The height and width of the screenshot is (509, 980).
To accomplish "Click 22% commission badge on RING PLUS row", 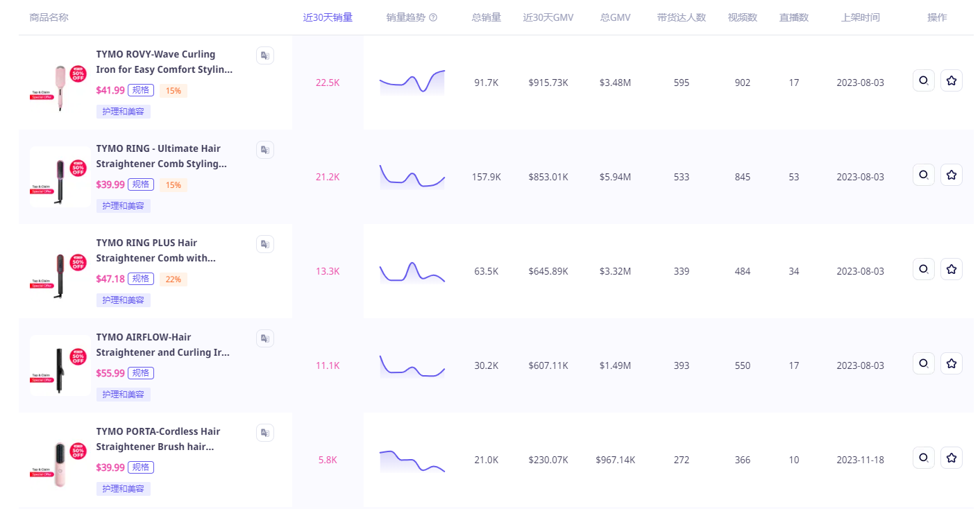I will [174, 279].
